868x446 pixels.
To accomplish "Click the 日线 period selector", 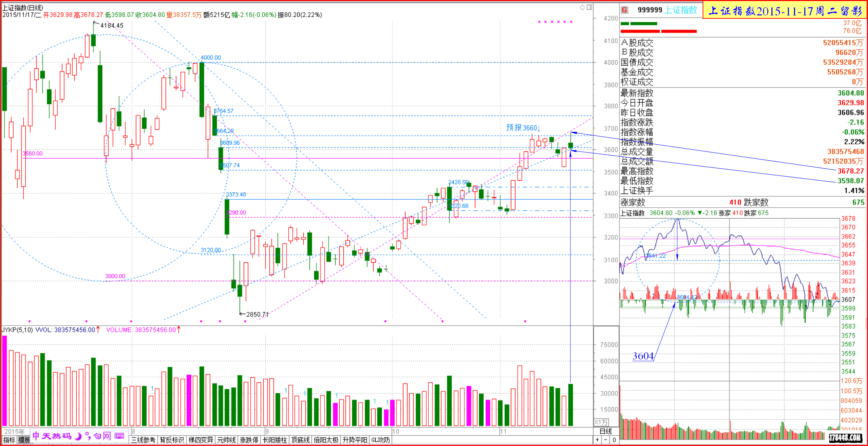I will tap(606, 431).
